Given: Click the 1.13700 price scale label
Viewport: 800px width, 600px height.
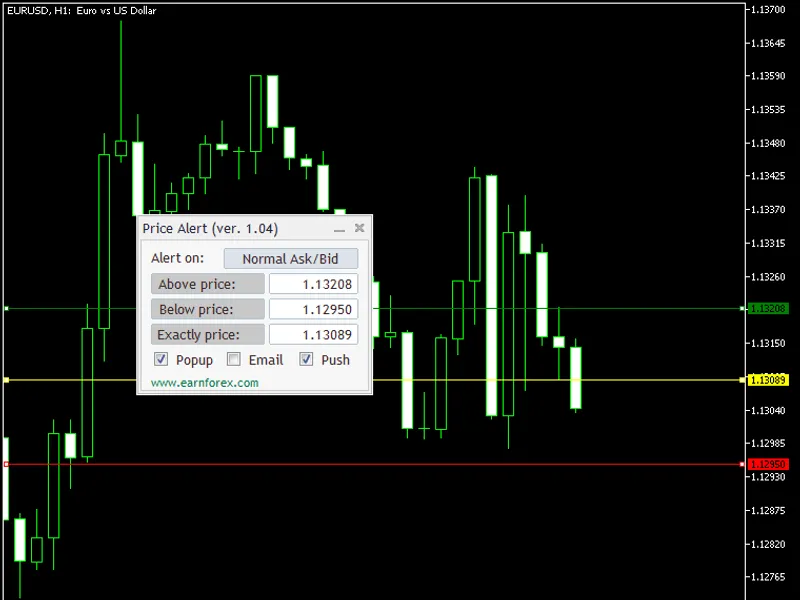Looking at the screenshot, I should [x=768, y=10].
